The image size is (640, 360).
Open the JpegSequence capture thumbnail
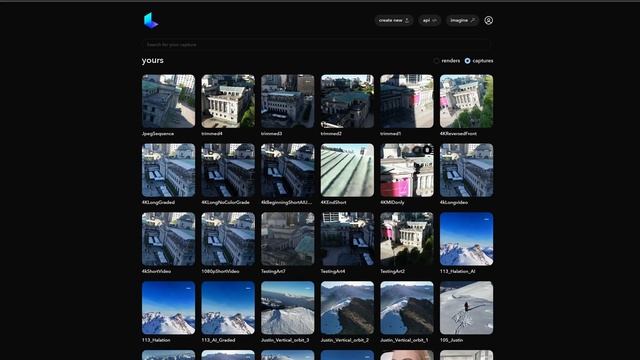pos(169,101)
